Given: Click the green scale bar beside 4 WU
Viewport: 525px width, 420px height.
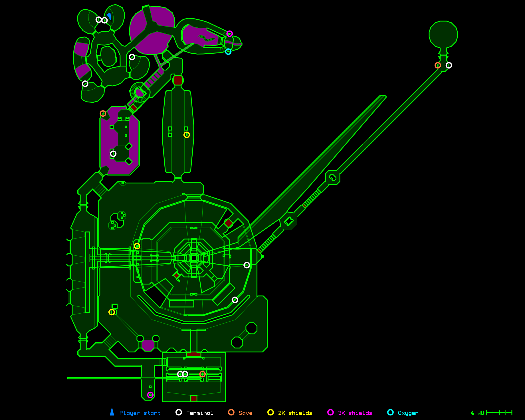Looking at the screenshot, I should click(499, 413).
